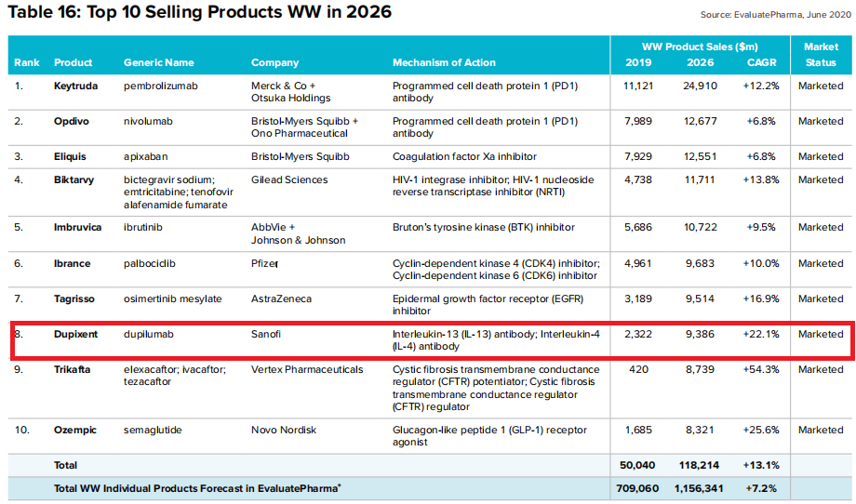Click the Vertex Pharmaceuticals company cell

[x=307, y=369]
